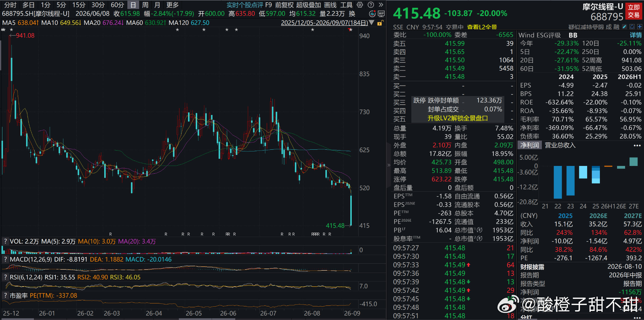
Task: Select the 月 monthly period
Action: click(x=157, y=5)
